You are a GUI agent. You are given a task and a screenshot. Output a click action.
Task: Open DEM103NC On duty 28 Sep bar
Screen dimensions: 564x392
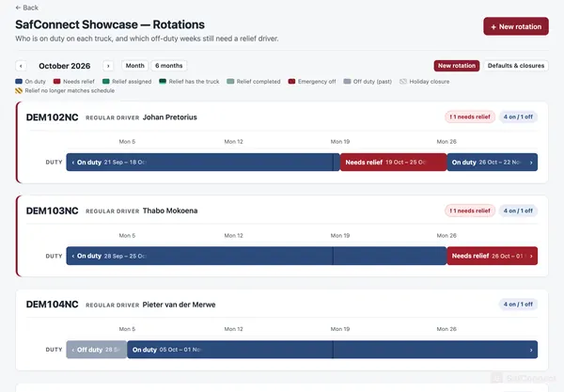coord(257,256)
